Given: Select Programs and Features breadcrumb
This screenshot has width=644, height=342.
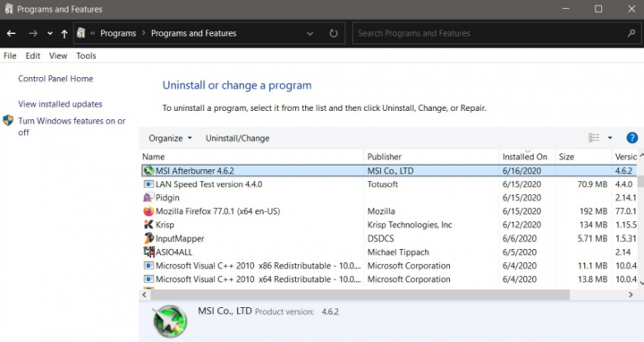Looking at the screenshot, I should pyautogui.click(x=193, y=33).
